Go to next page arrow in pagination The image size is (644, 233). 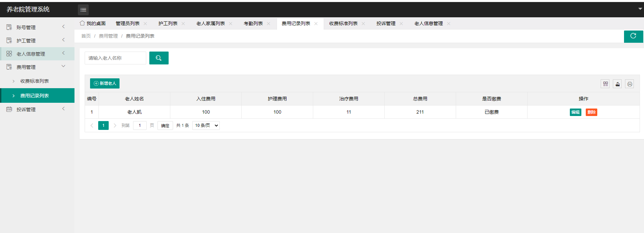pos(115,125)
